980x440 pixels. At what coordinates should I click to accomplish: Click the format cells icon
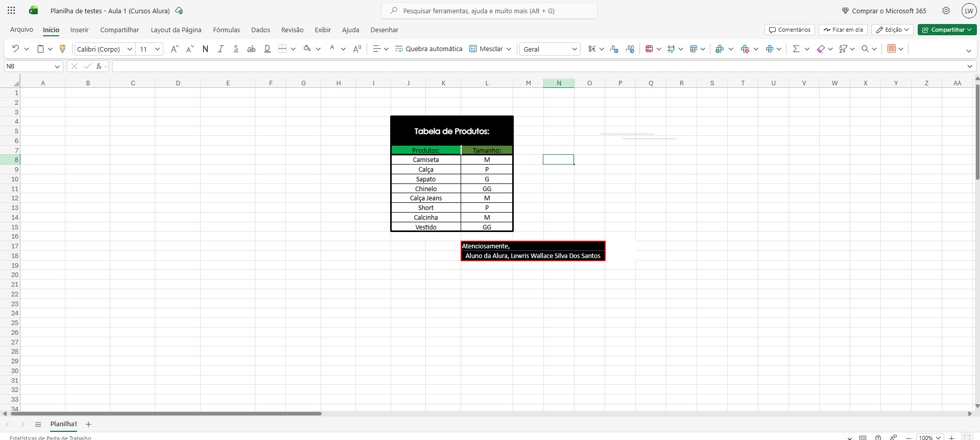(x=770, y=49)
